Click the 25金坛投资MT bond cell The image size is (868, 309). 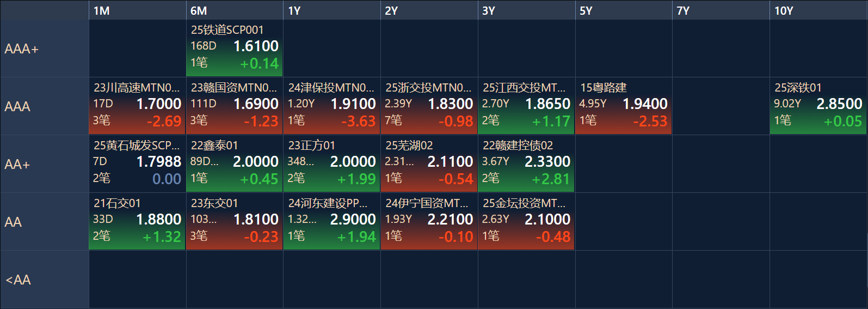click(527, 222)
